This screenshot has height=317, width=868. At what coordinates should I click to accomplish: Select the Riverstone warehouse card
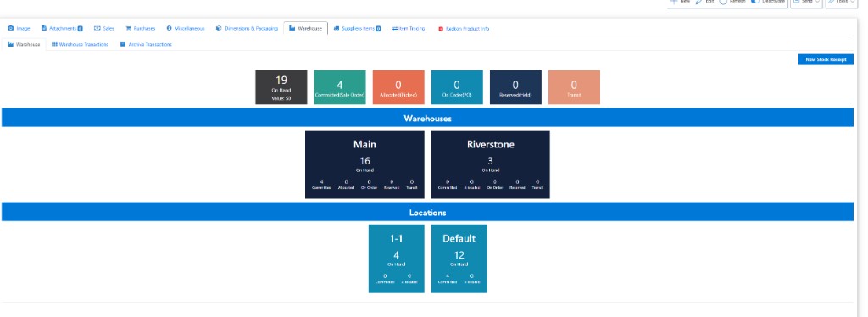coord(491,164)
